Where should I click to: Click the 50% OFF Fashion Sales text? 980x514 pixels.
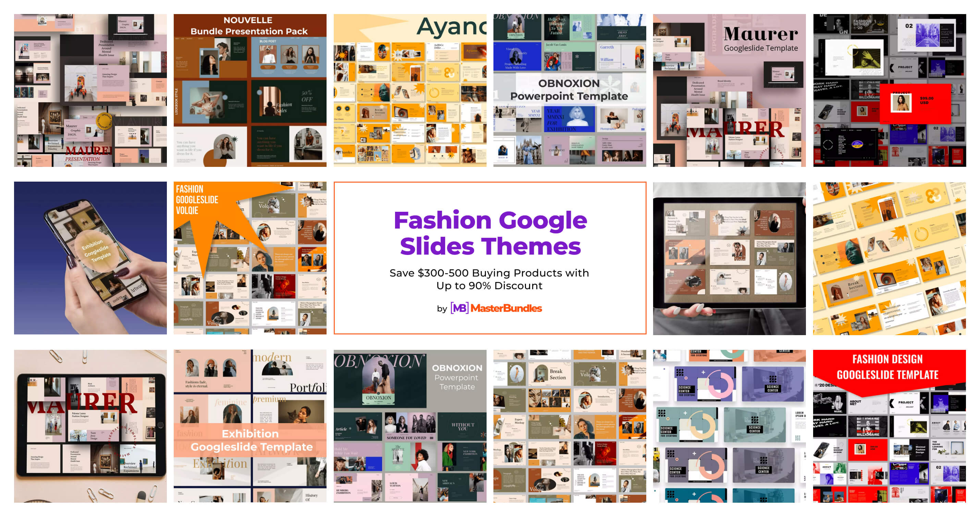tap(307, 96)
